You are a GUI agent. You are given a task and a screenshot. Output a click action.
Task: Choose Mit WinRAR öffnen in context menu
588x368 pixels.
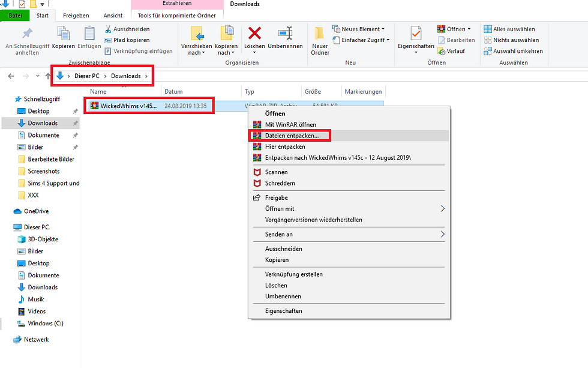[290, 124]
